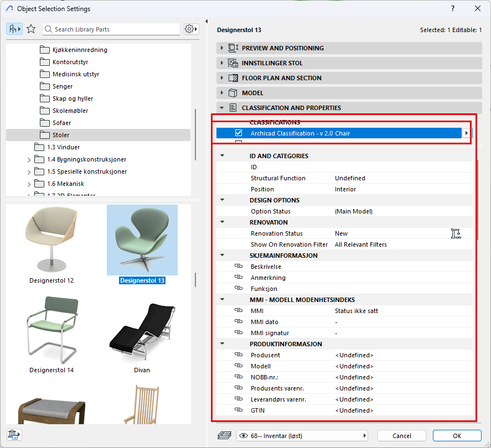Click the library view mode icon
This screenshot has width=491, height=448.
pos(14,29)
